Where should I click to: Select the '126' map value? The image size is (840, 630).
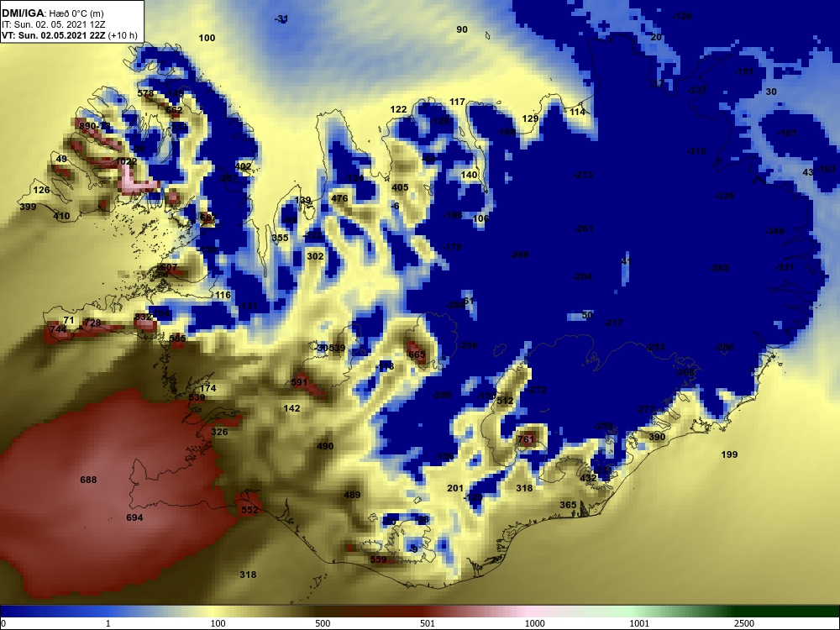tap(41, 190)
